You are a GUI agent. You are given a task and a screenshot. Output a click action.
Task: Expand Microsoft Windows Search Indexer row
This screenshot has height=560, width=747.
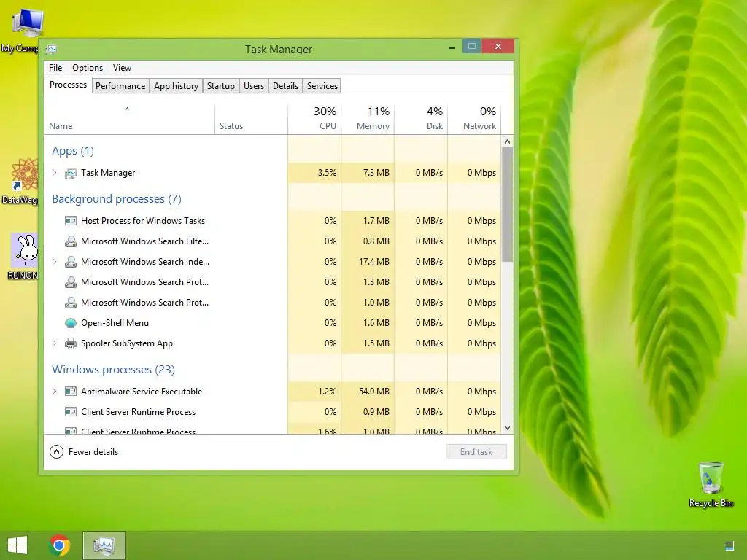pos(54,262)
